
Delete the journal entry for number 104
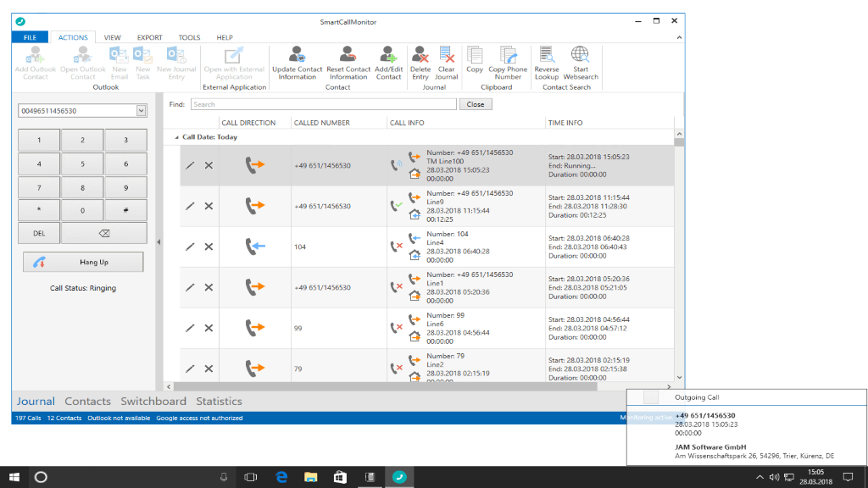point(209,247)
